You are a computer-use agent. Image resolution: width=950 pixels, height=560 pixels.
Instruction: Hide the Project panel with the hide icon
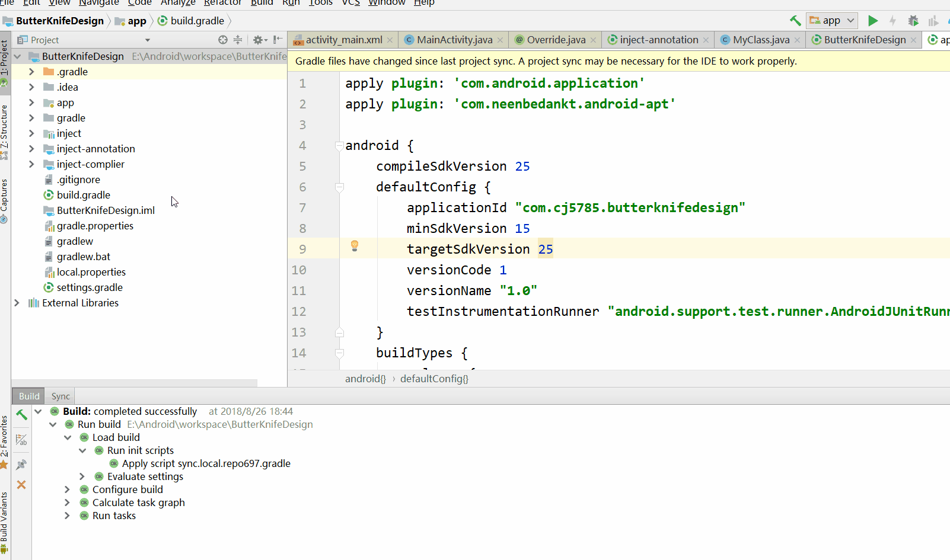tap(278, 40)
